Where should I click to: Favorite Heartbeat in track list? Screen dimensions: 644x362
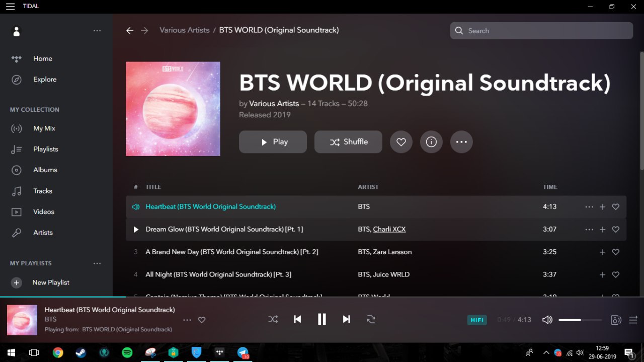[615, 207]
